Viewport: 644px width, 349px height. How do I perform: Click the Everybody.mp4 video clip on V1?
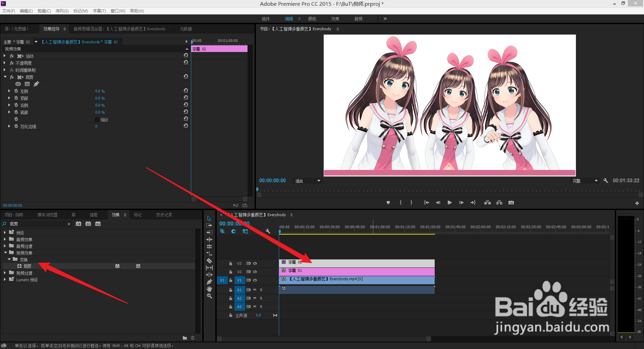click(x=357, y=280)
